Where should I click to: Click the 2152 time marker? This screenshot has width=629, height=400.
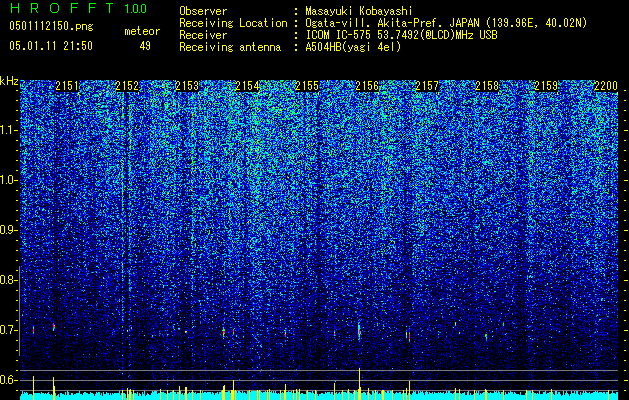127,86
